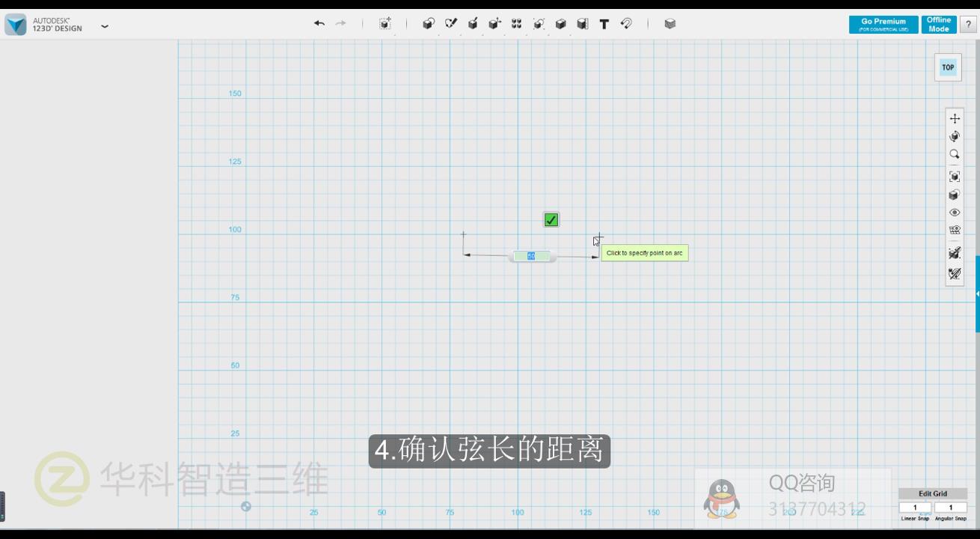
Task: Select the Text tool
Action: pos(604,24)
